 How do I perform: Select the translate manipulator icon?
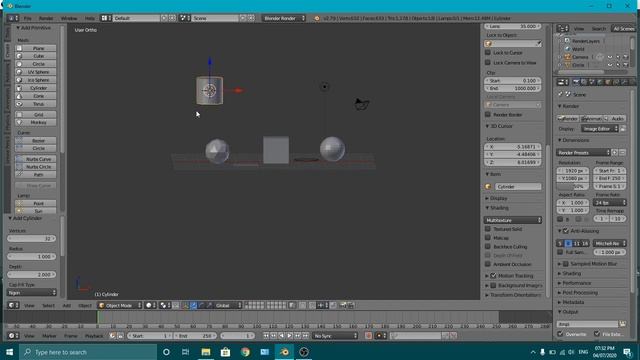click(x=193, y=305)
